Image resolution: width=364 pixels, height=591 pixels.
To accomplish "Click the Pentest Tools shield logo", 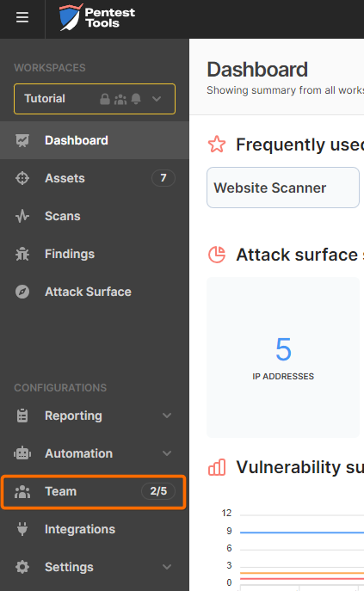I will pyautogui.click(x=71, y=17).
